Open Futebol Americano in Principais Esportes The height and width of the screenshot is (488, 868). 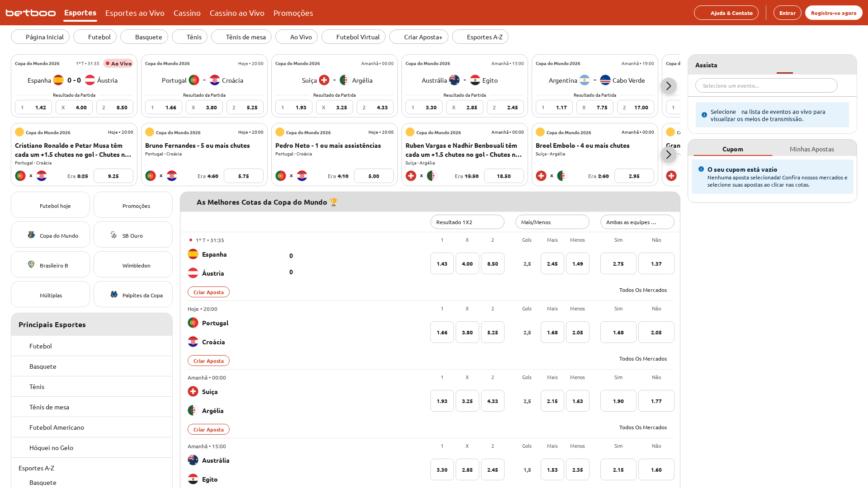pos(92,427)
